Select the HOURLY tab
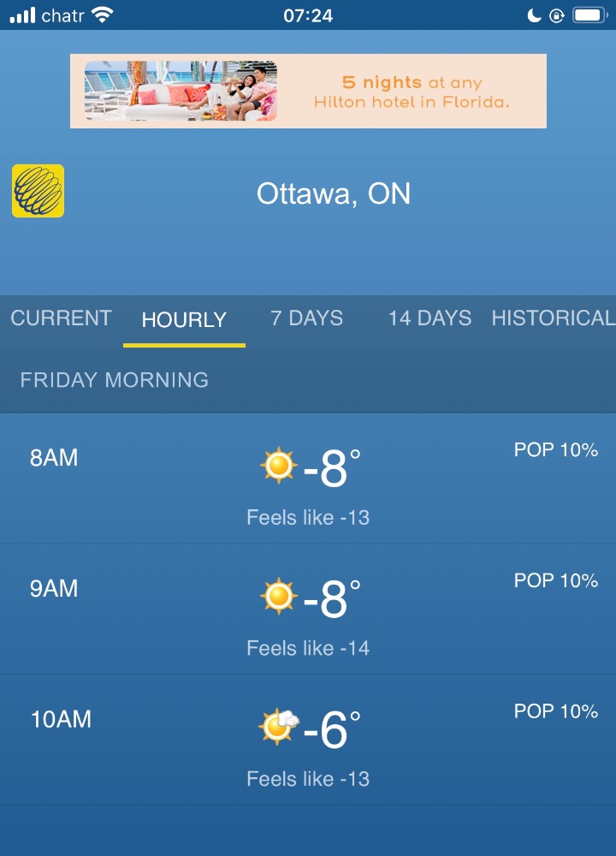The height and width of the screenshot is (856, 616). tap(184, 320)
